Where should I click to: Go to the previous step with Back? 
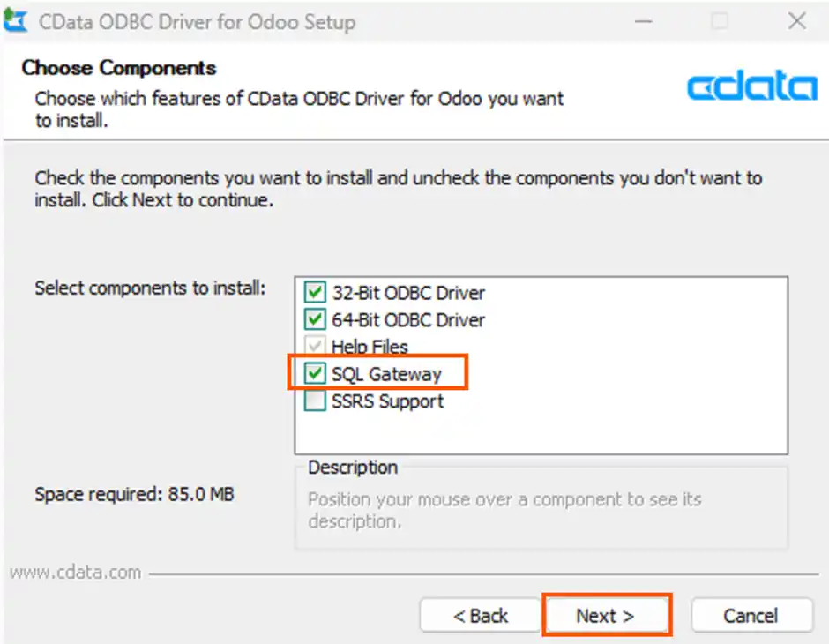click(x=480, y=616)
